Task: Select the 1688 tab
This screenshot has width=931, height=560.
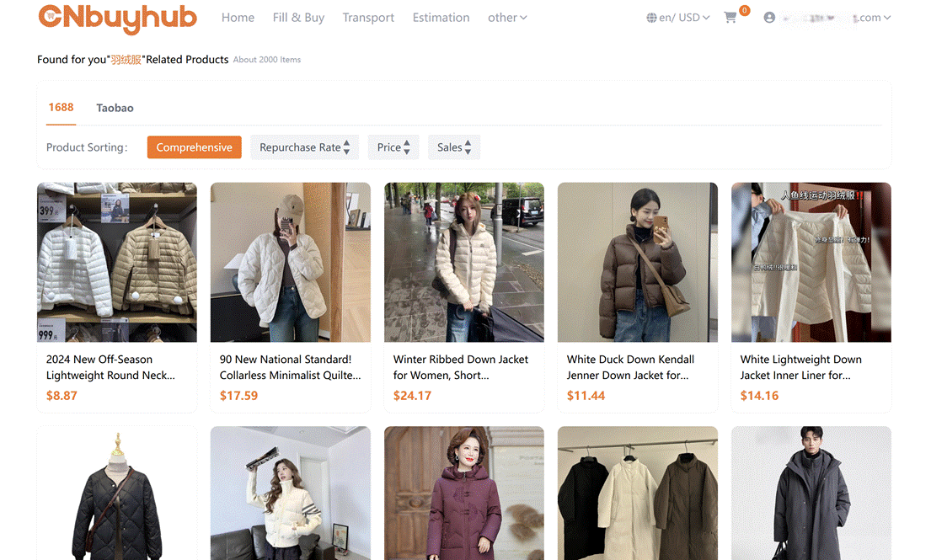Action: coord(61,108)
